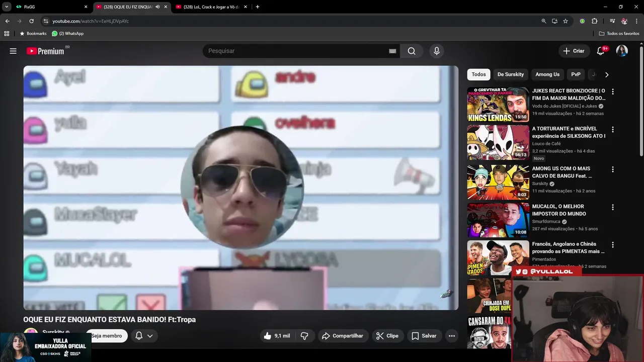Select the Among Us filter chip
644x362 pixels.
pos(547,74)
